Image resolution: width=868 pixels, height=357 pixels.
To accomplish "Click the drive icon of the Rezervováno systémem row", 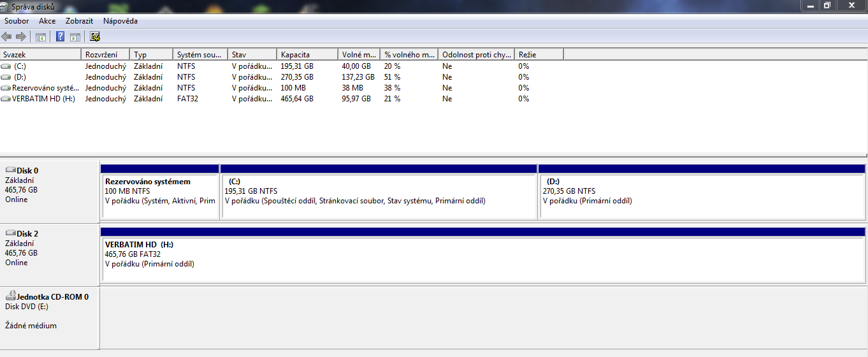I will 6,88.
